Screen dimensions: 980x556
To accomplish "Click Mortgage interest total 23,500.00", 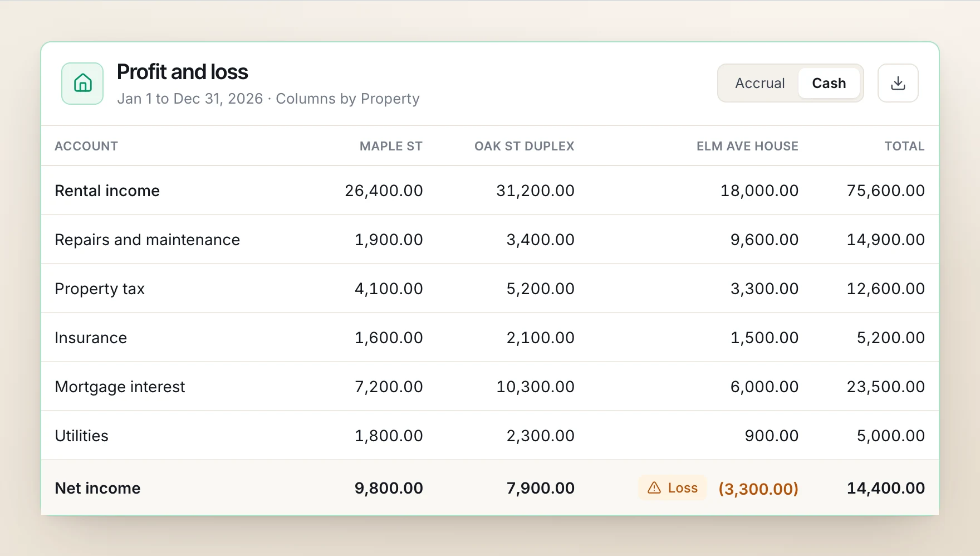I will 885,387.
